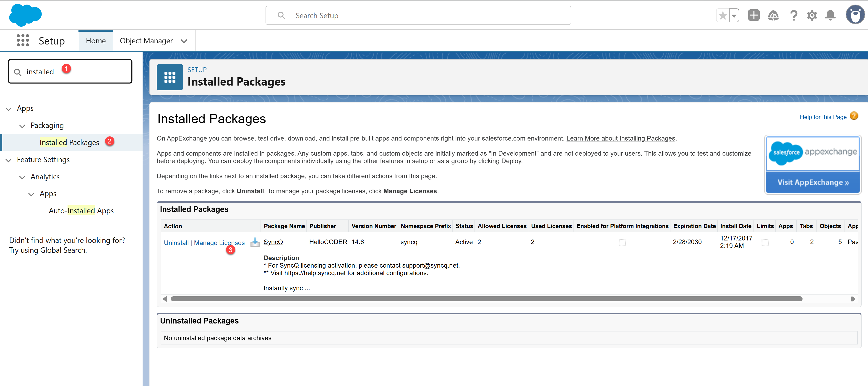
Task: Open the Global Actions plus icon
Action: point(754,15)
